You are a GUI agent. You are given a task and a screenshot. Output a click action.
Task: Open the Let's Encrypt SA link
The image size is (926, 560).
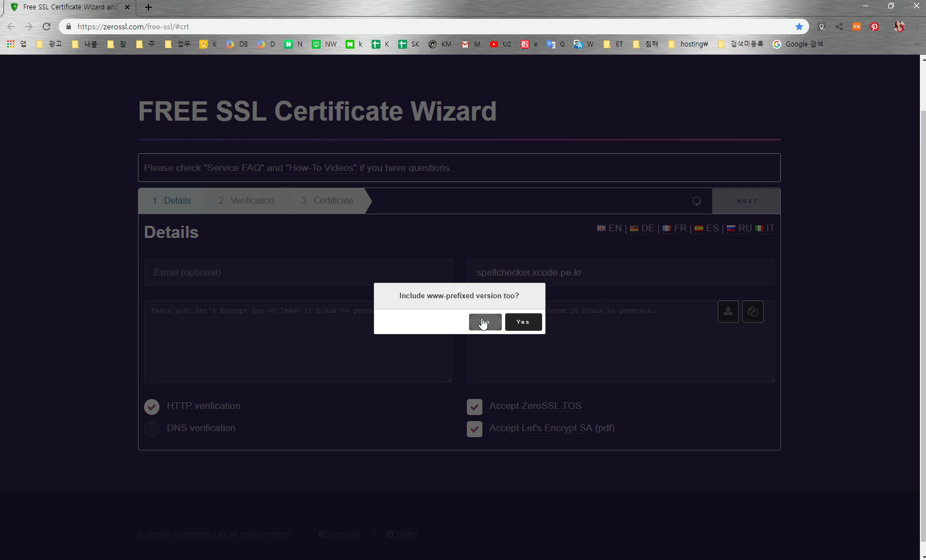coord(557,428)
